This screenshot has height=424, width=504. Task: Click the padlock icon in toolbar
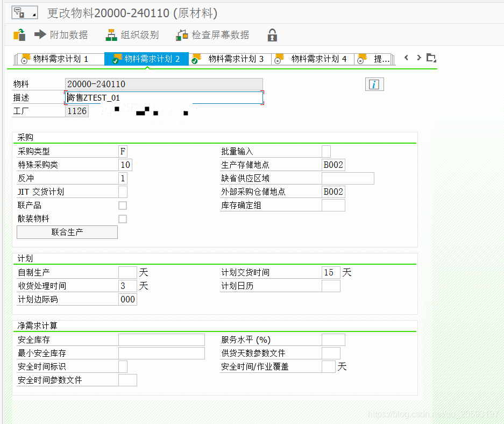[272, 35]
